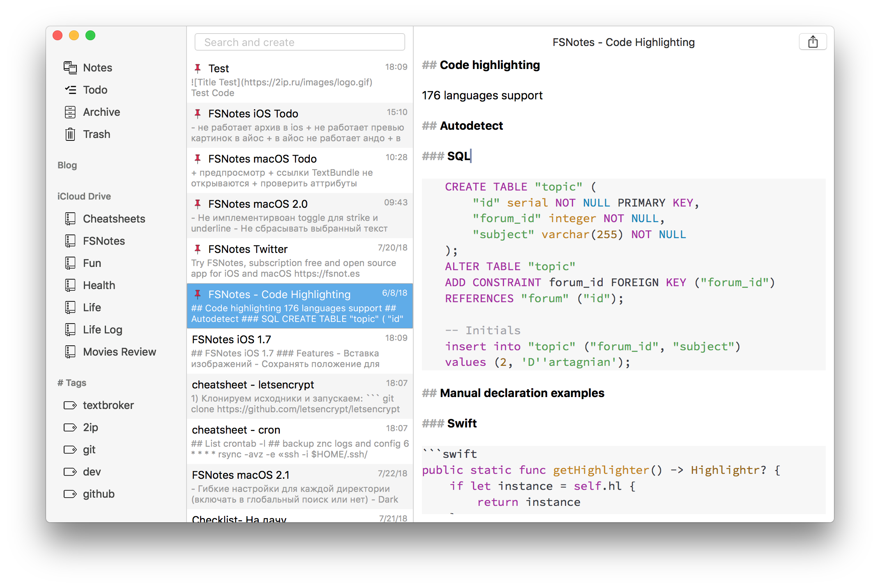Image resolution: width=880 pixels, height=588 pixels.
Task: Click the CREATE TABLE "topic" code line
Action: pyautogui.click(x=521, y=187)
